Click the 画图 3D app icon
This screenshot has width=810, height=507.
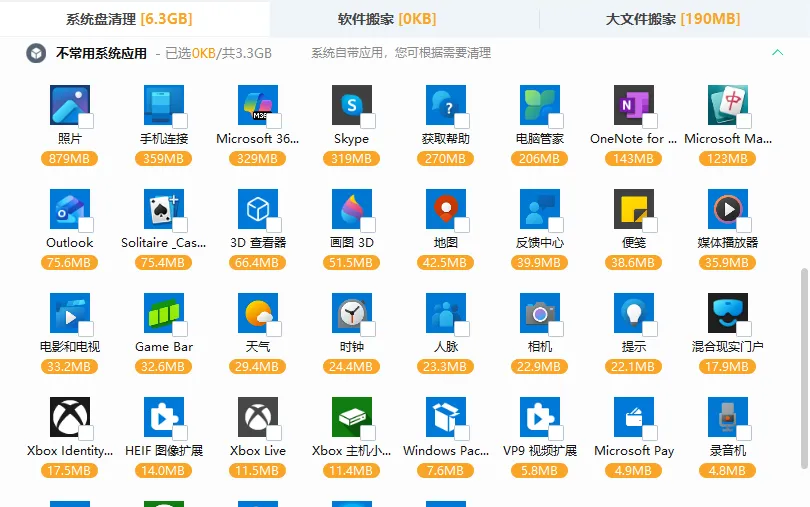coord(352,209)
